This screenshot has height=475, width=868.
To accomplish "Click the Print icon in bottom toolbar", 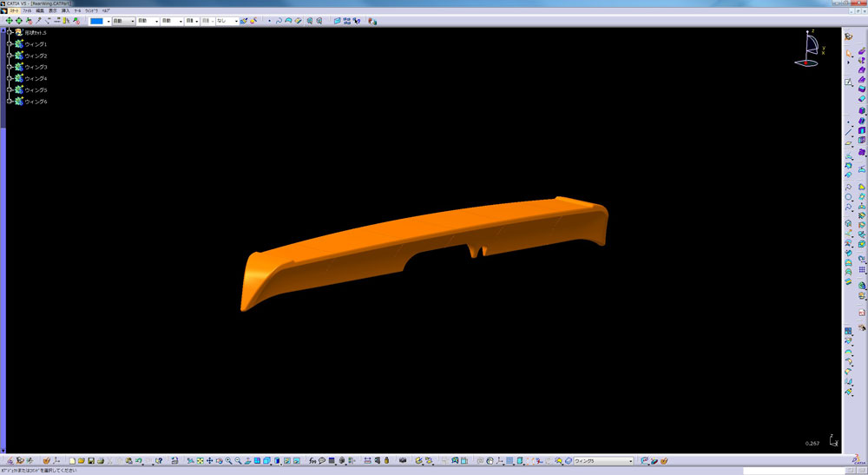I will pyautogui.click(x=101, y=460).
